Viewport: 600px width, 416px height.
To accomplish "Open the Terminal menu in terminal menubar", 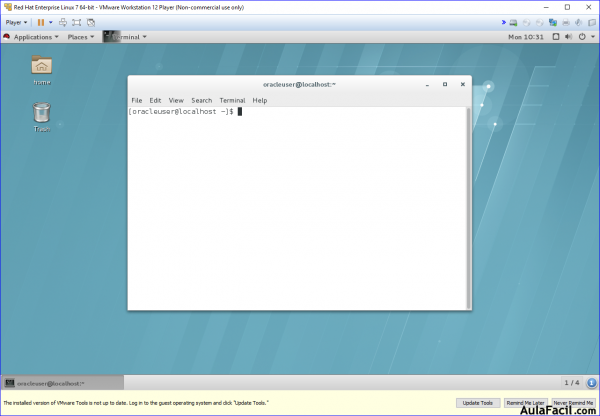I will coord(232,100).
